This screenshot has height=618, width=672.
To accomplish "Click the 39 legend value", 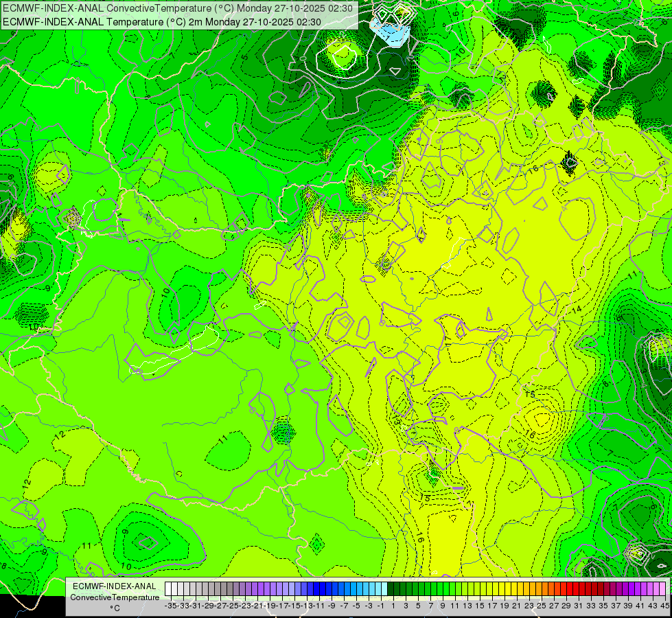I will [x=628, y=606].
